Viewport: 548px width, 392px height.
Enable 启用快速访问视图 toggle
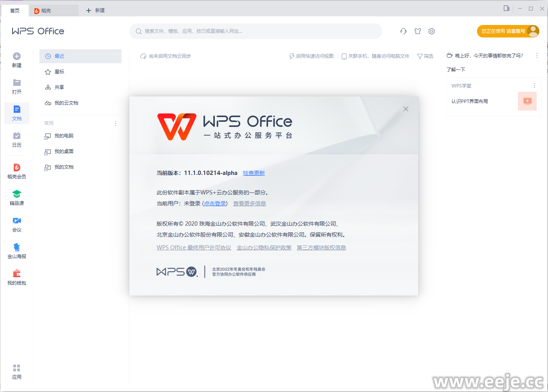pos(311,56)
